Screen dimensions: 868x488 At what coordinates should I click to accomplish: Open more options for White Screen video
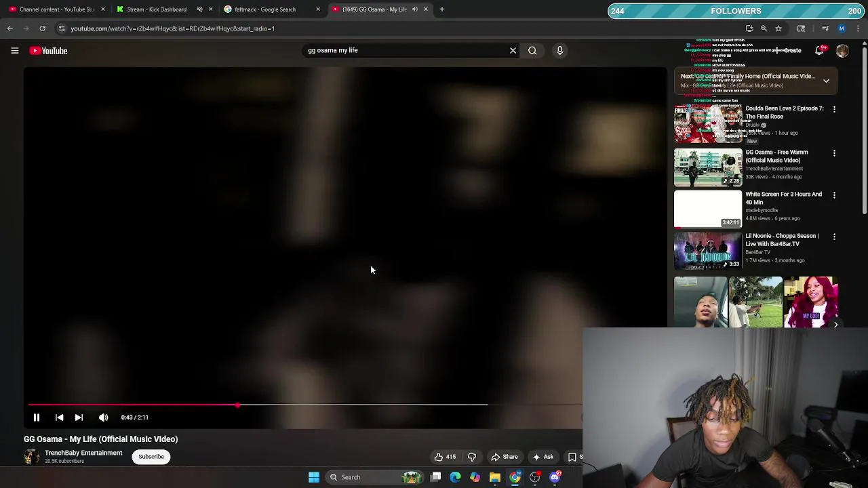click(x=834, y=195)
